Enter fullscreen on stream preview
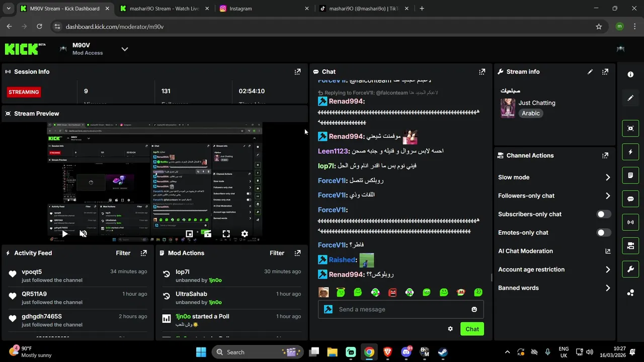Screen dimensions: 644x362 (x=226, y=234)
